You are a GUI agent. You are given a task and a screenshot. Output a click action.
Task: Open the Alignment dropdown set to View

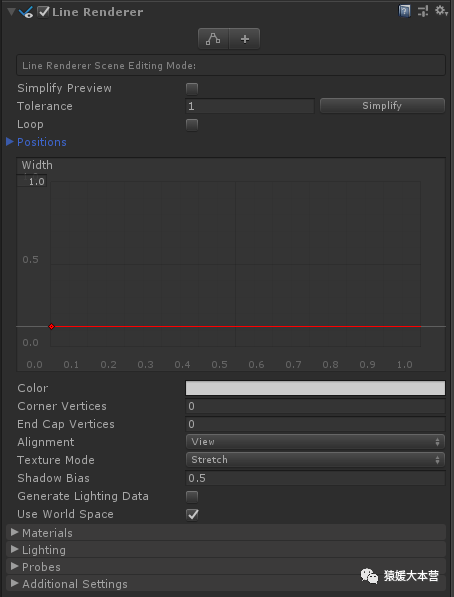pyautogui.click(x=315, y=442)
